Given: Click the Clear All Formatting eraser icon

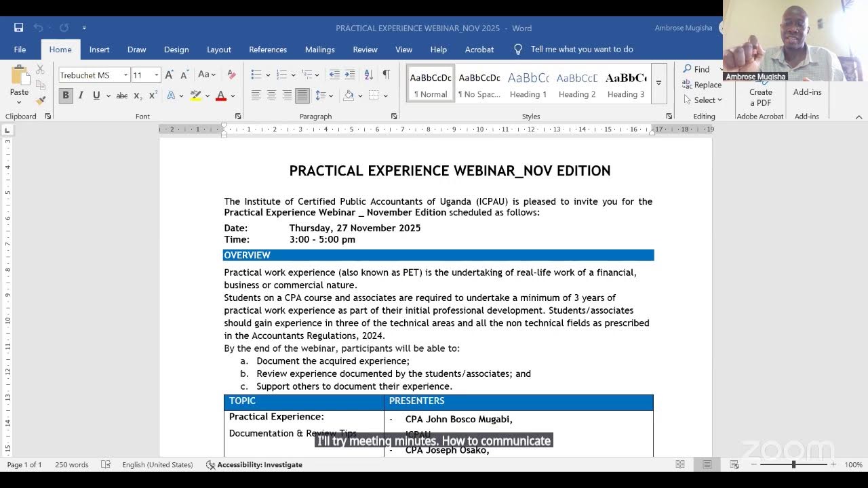Looking at the screenshot, I should pyautogui.click(x=231, y=75).
